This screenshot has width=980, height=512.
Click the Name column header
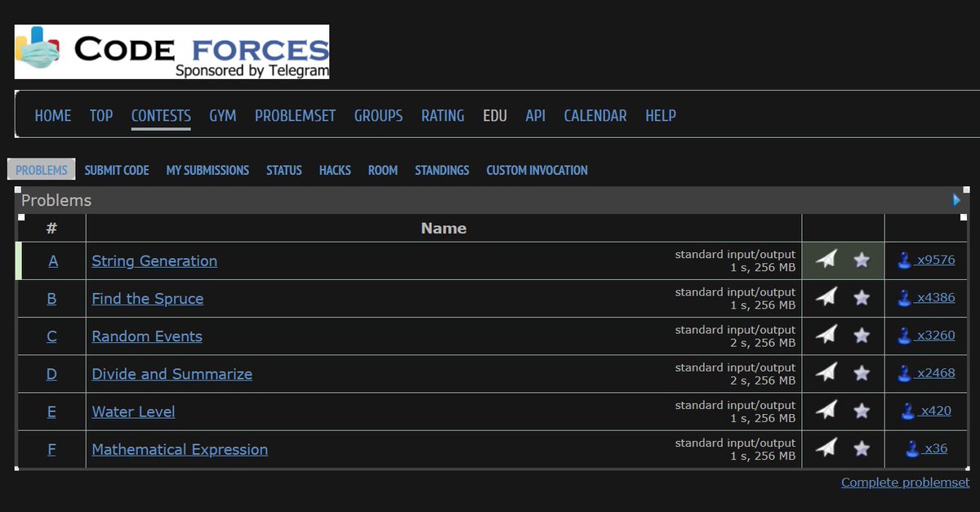(x=443, y=229)
